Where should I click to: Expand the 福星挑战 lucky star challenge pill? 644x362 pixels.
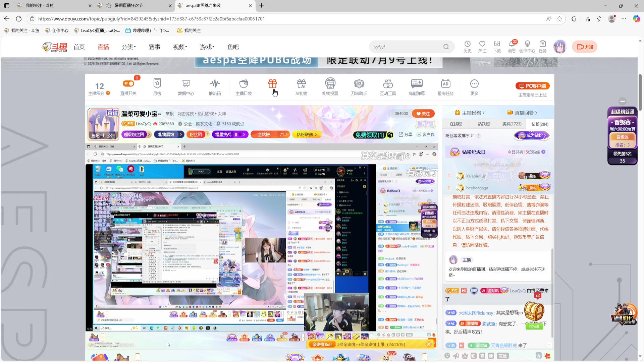pos(230,134)
